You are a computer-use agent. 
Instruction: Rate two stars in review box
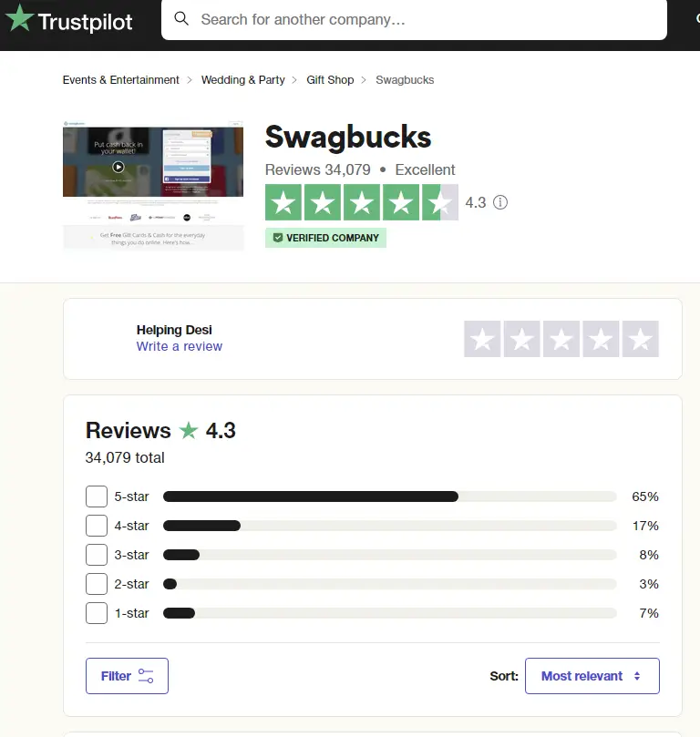point(522,339)
